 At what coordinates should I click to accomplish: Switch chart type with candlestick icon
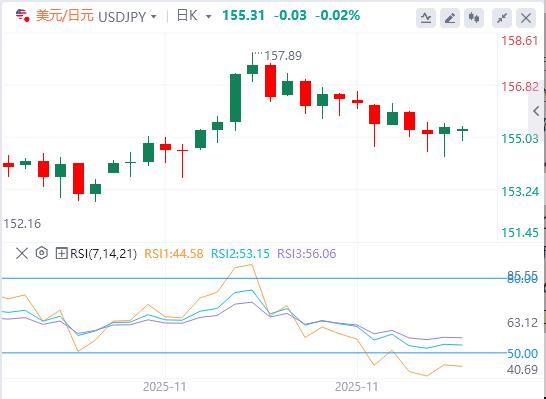(x=474, y=17)
